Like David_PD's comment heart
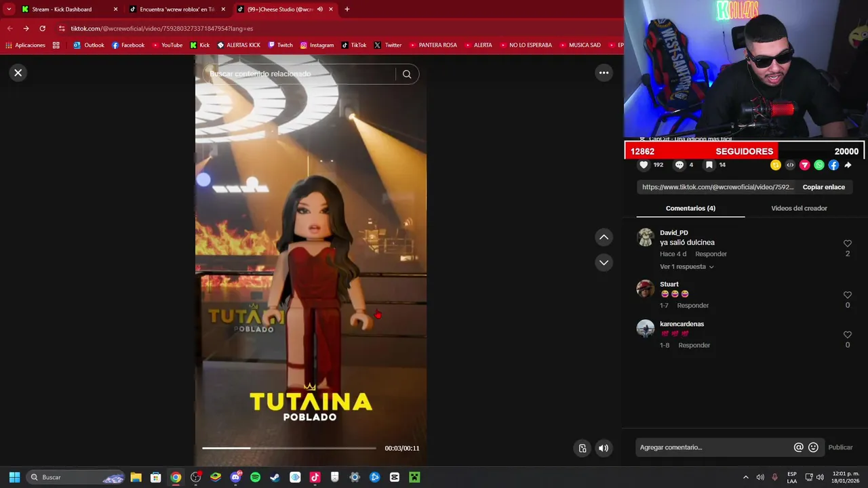Image resolution: width=868 pixels, height=488 pixels. point(848,243)
